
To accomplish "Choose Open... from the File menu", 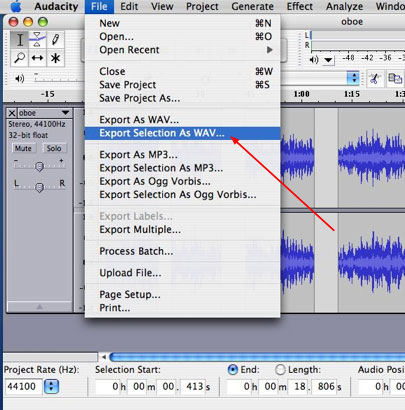I will coord(183,36).
